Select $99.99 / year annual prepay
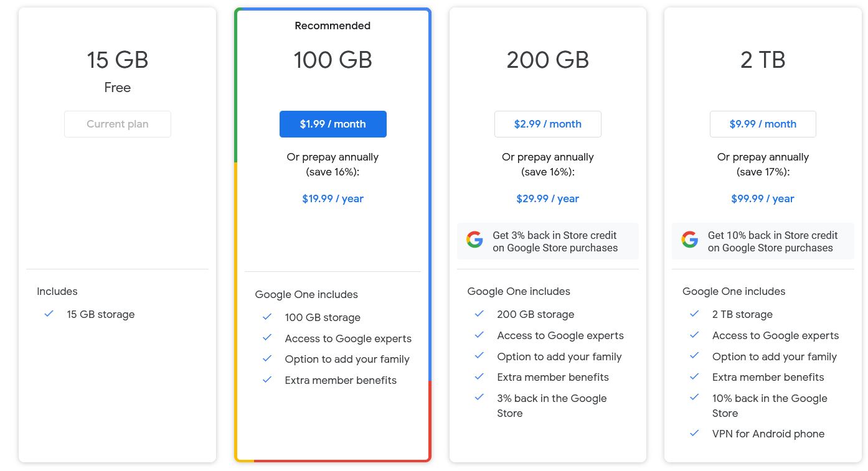Viewport: 868px width, 471px height. click(763, 198)
